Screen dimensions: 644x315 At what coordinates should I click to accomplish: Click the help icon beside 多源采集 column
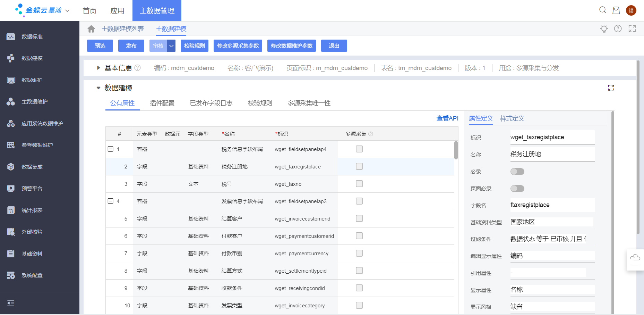[371, 134]
